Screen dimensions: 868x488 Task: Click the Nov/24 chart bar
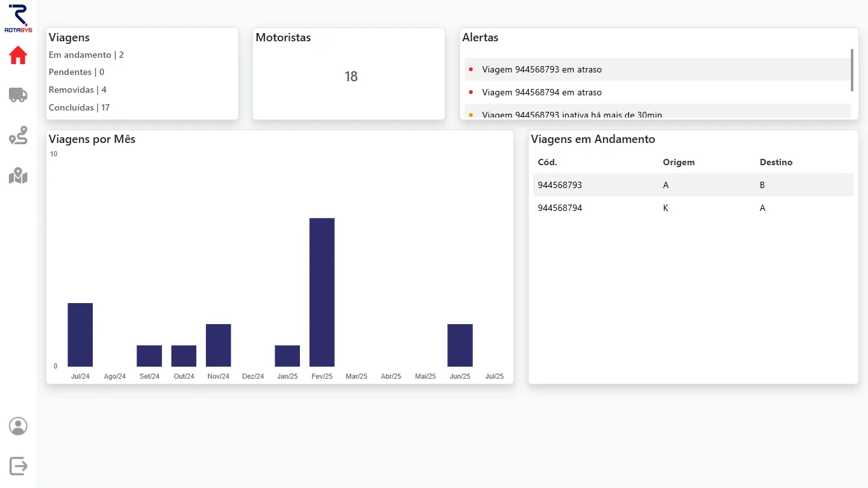pos(218,345)
